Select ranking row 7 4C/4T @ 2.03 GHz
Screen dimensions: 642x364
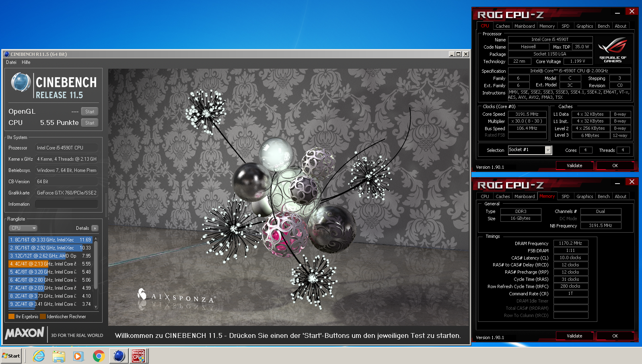click(51, 288)
